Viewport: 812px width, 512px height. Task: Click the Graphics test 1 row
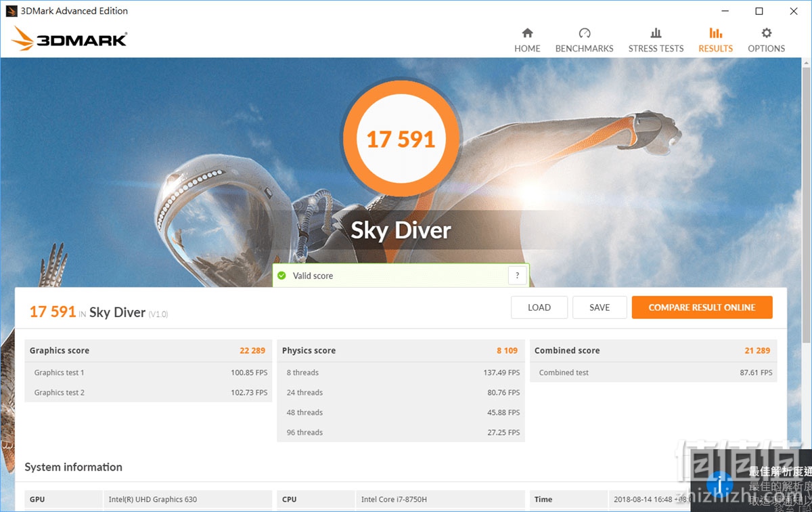pos(148,372)
